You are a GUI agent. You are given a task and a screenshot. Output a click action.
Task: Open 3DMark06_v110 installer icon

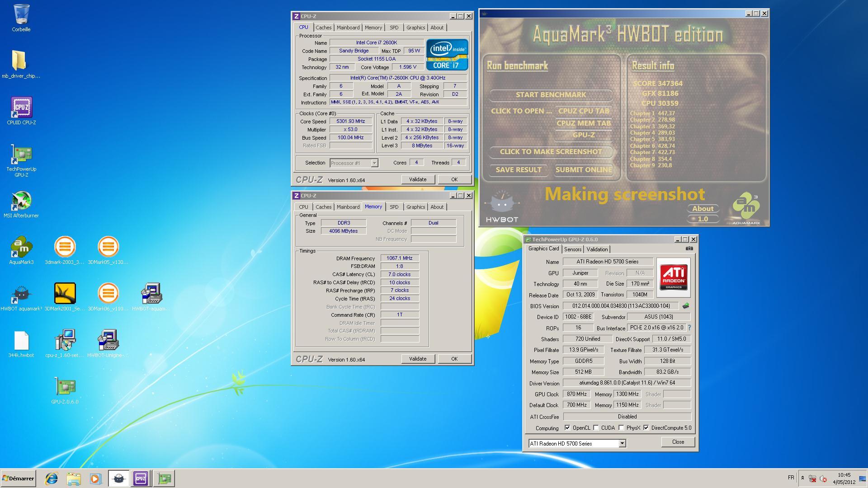click(108, 297)
